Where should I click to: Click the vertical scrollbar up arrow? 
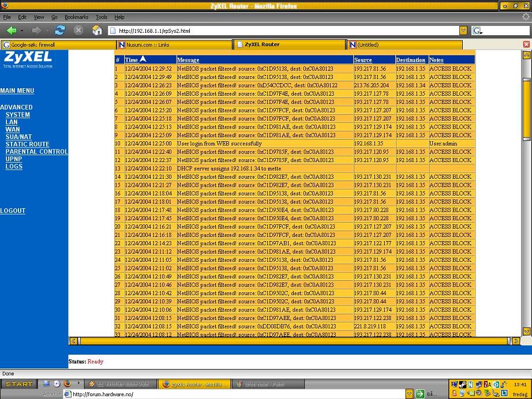(x=527, y=55)
